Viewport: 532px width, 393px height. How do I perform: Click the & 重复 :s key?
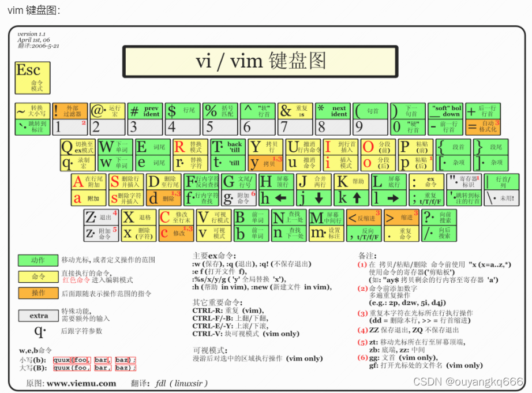pyautogui.click(x=295, y=111)
